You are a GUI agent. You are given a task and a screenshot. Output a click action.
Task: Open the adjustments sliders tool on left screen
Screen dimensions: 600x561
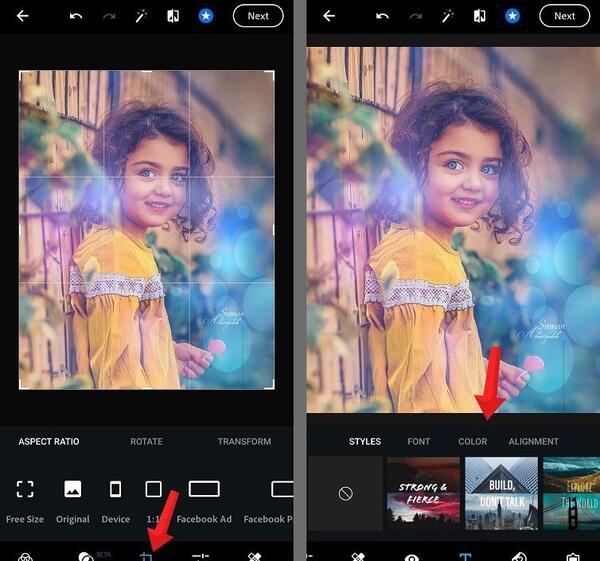tap(200, 557)
